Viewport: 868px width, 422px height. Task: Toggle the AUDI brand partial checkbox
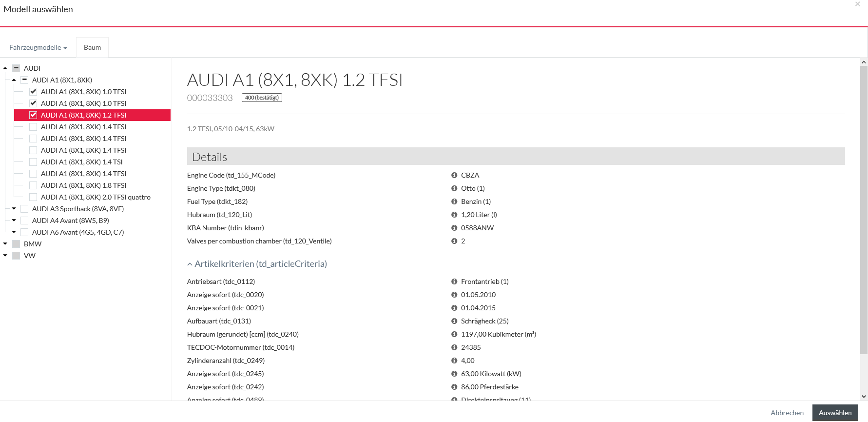click(16, 68)
